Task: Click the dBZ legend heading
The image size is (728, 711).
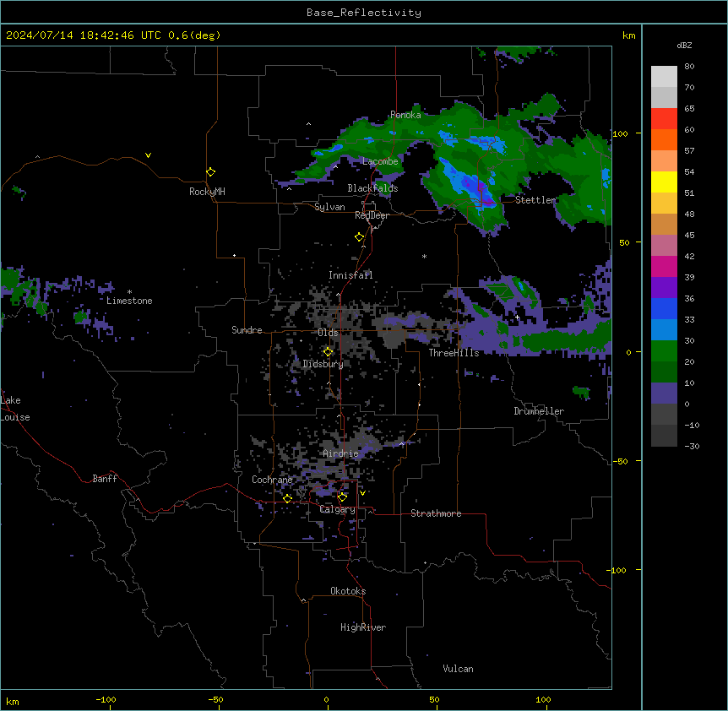Action: coord(684,45)
